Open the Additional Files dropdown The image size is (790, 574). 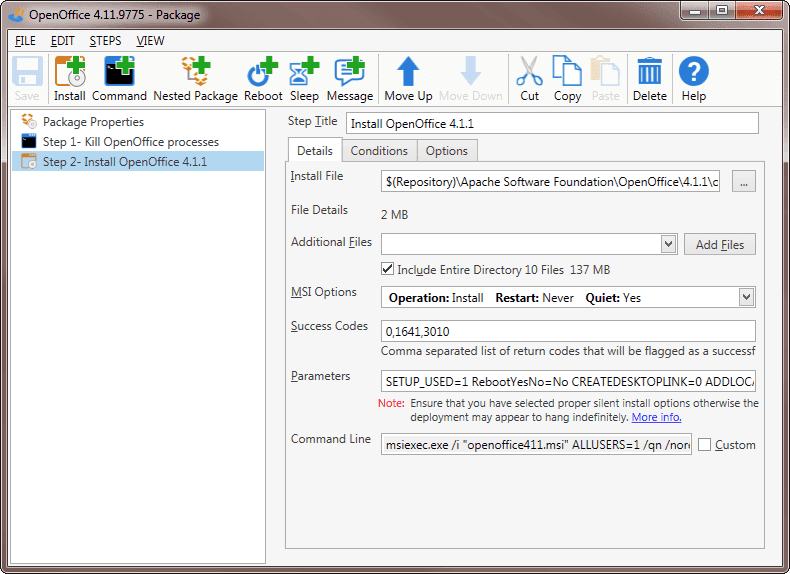(668, 244)
